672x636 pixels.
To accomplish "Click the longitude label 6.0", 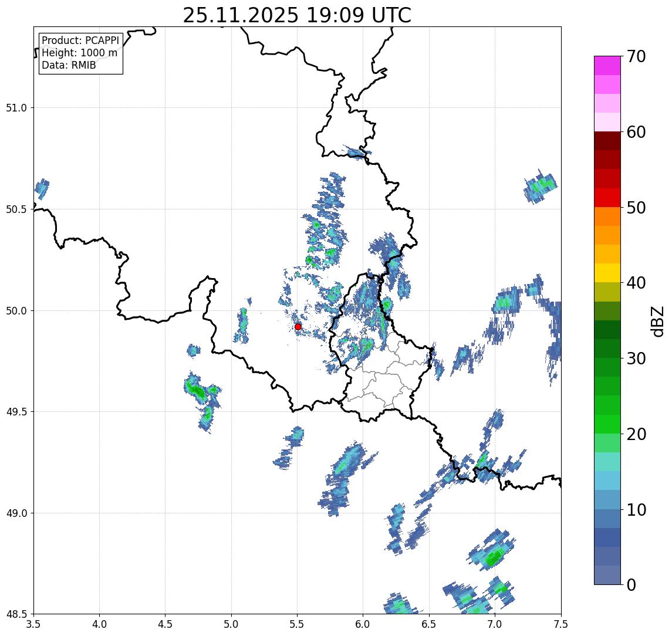I will 363,624.
